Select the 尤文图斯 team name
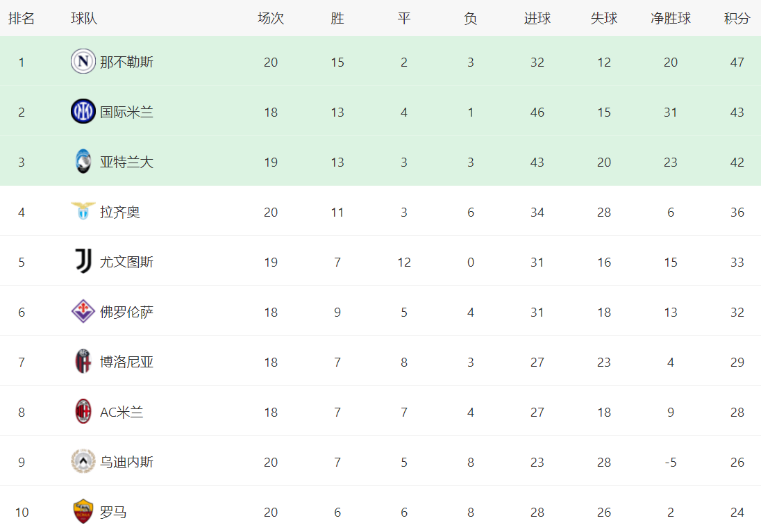The width and height of the screenshot is (761, 532). tap(126, 263)
